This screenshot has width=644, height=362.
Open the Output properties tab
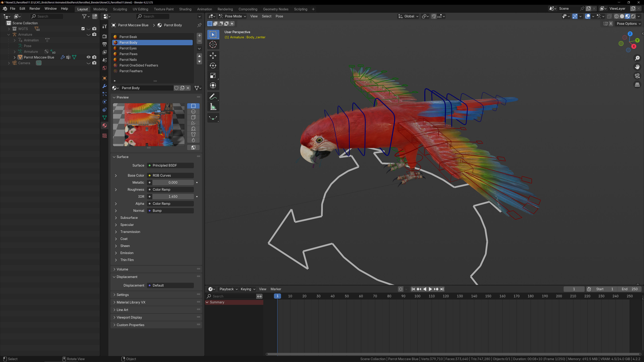tap(104, 44)
